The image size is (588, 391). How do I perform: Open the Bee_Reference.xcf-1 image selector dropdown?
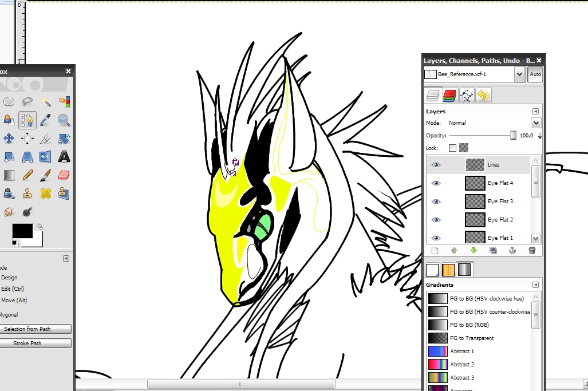(x=519, y=74)
